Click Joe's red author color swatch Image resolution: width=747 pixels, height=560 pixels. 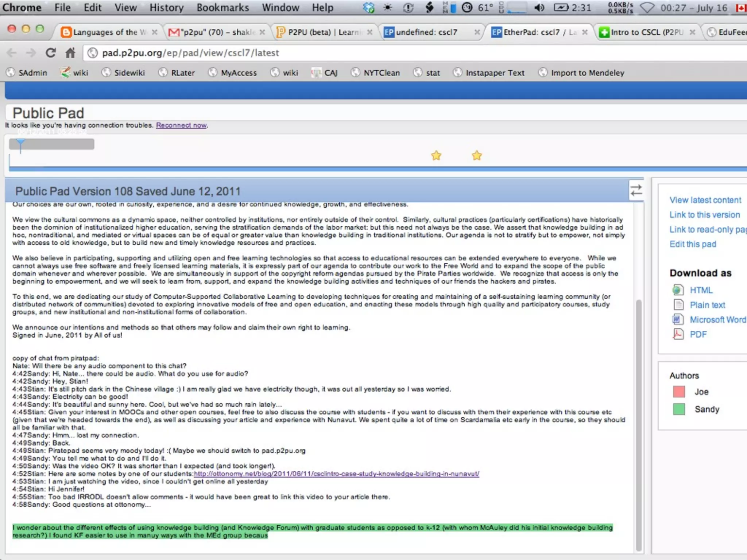[679, 392]
